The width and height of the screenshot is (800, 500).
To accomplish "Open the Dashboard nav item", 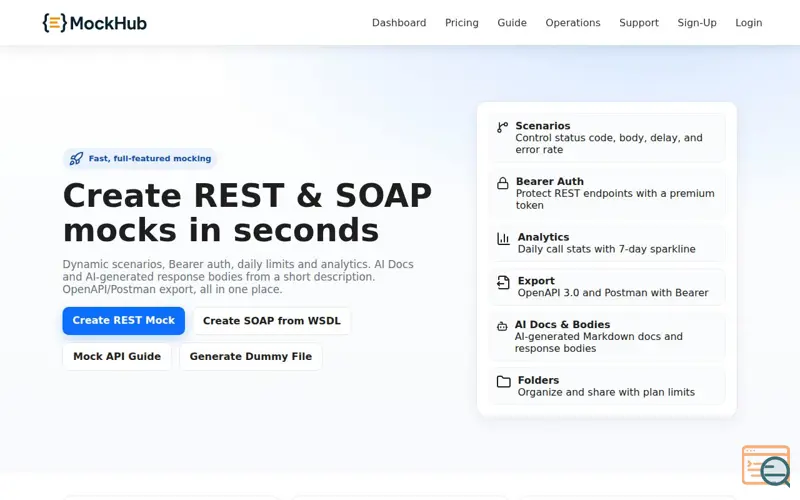I will tap(399, 23).
